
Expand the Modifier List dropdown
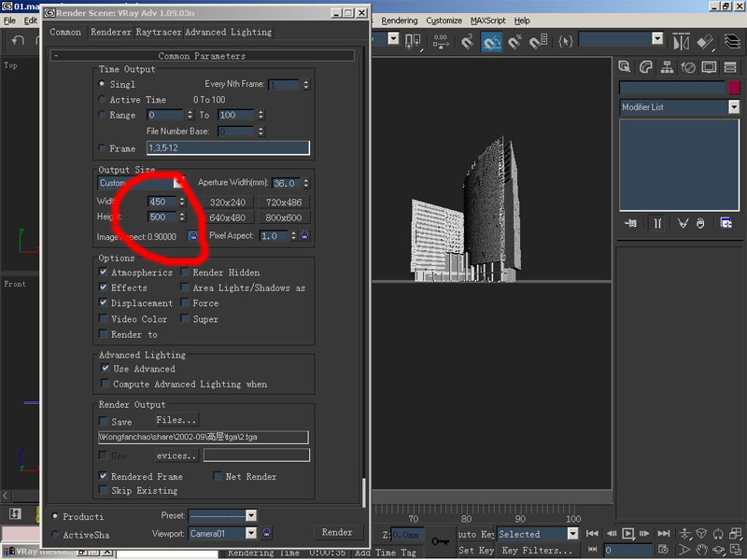click(734, 107)
